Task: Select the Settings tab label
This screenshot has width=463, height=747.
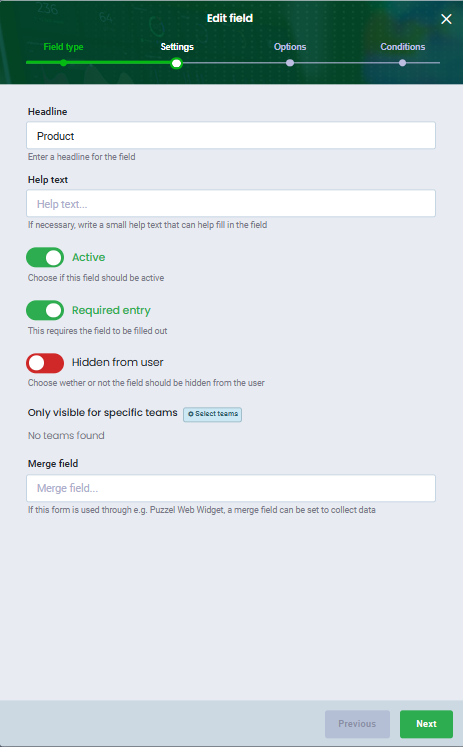Action: (177, 47)
